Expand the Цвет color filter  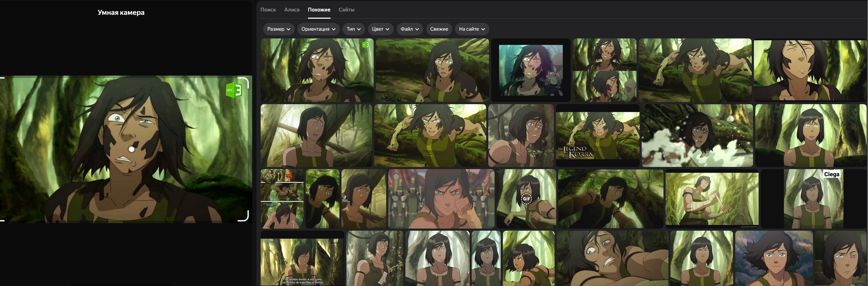pos(380,29)
